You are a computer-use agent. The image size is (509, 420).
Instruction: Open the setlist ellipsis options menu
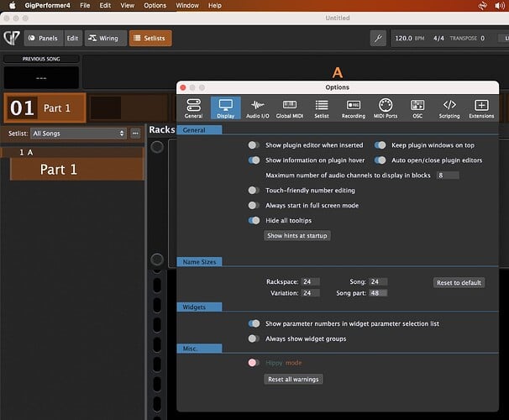[x=134, y=134]
